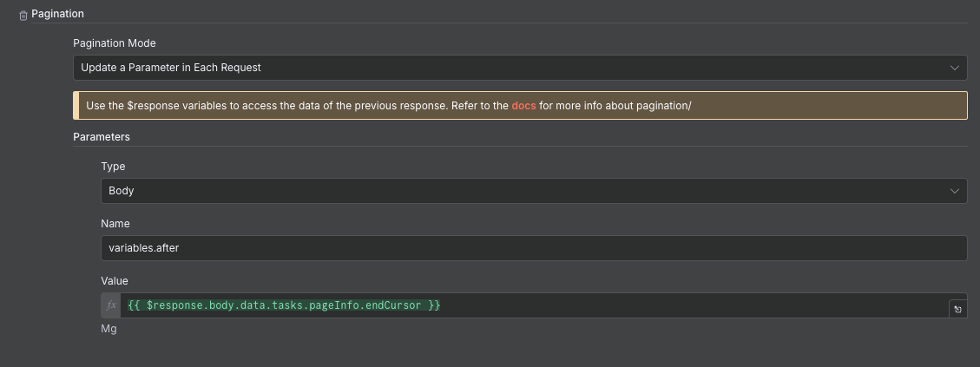Open the expression editor expand icon
This screenshot has width=980, height=367.
pyautogui.click(x=957, y=309)
